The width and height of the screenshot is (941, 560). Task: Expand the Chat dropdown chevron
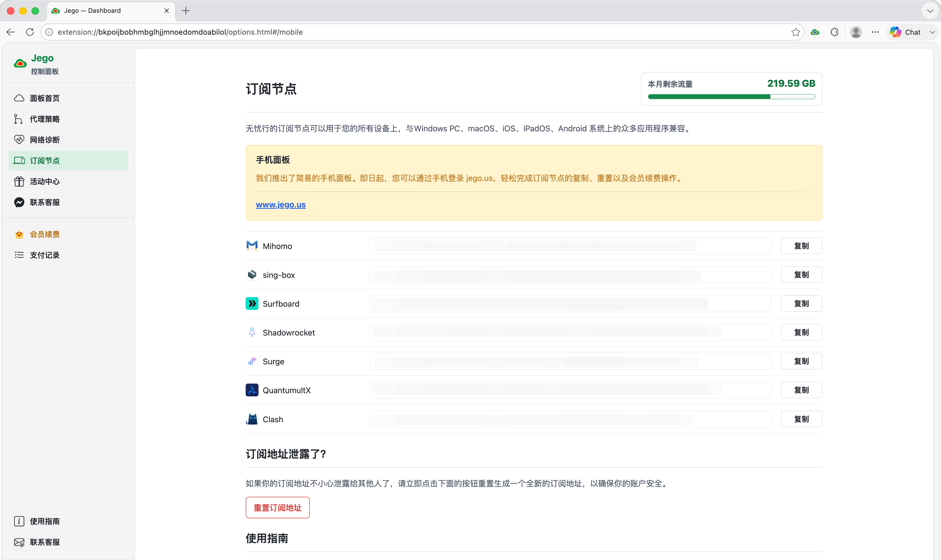click(x=932, y=32)
